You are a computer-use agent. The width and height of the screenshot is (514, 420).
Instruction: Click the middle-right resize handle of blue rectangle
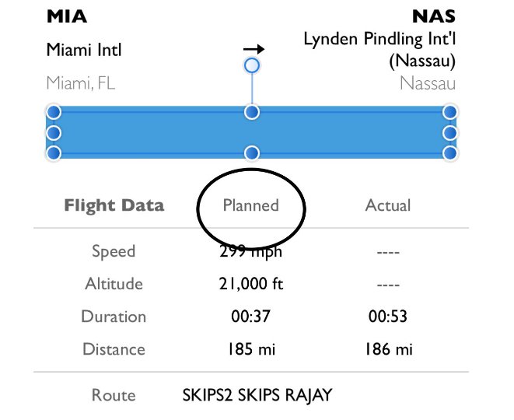click(449, 133)
